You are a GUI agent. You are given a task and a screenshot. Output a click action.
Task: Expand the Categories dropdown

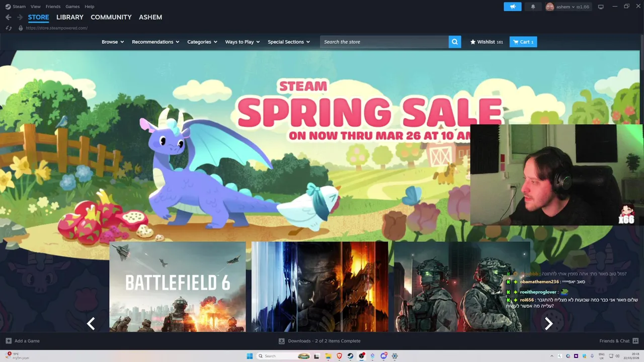point(202,42)
